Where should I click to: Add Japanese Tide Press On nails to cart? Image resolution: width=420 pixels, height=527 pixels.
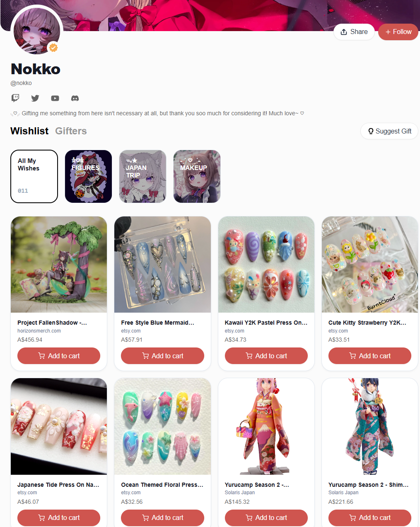click(59, 517)
